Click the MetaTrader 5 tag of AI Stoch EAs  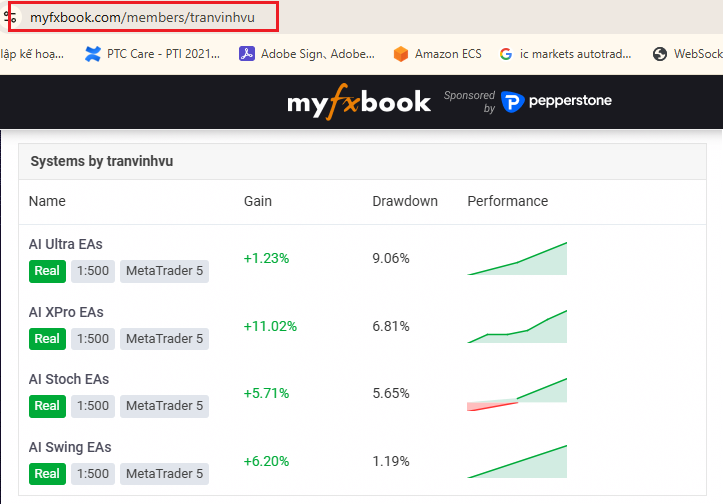(164, 406)
